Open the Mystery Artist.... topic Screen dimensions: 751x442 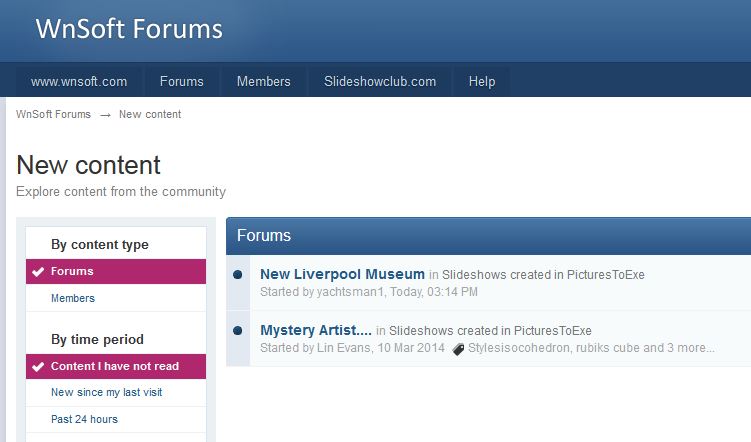point(315,330)
